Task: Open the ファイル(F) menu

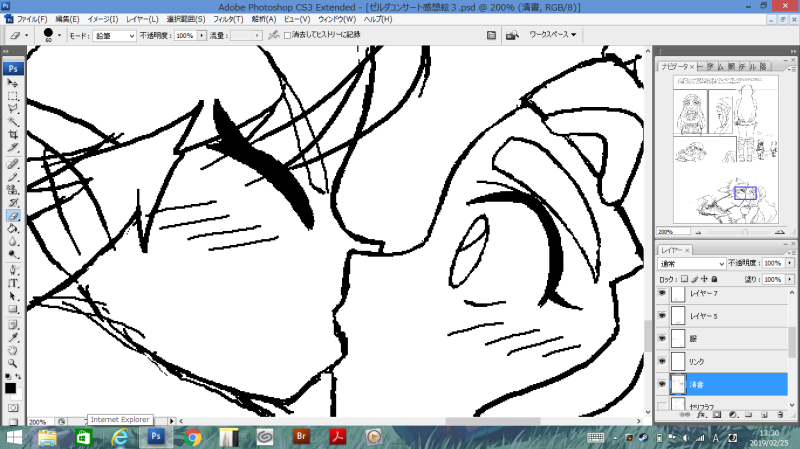Action: point(32,19)
